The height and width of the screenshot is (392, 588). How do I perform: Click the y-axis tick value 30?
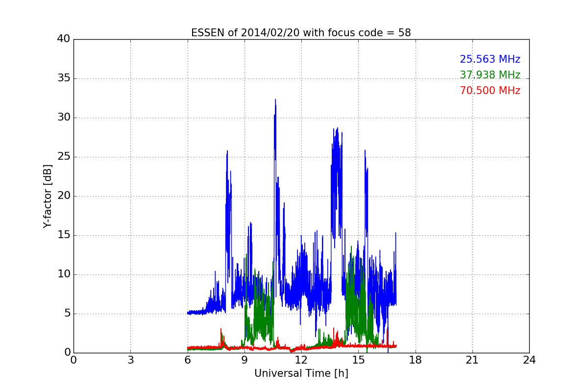coord(64,118)
